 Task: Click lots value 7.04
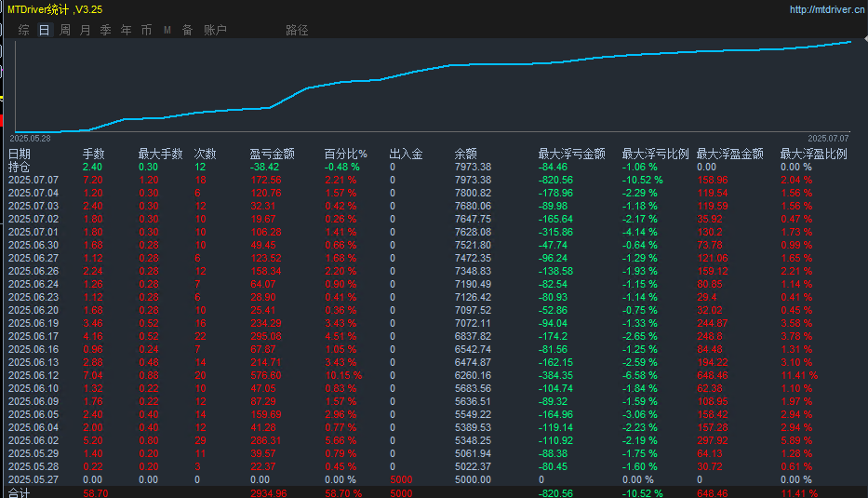92,375
